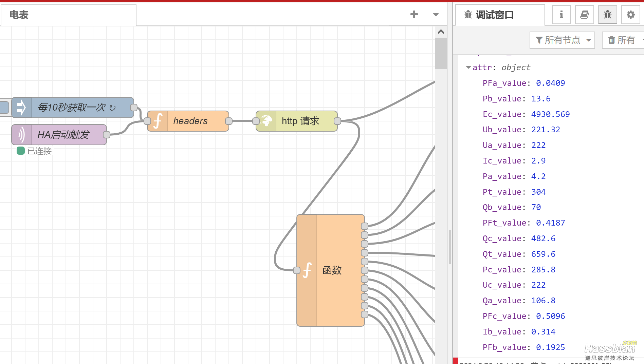Select the Ub_value: 221.32 entry
644x364 pixels.
(521, 130)
